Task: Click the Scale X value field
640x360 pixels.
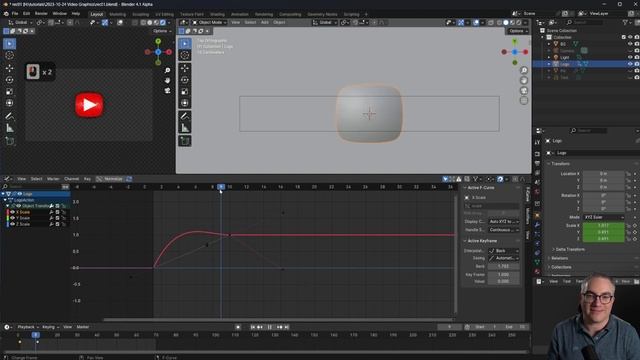Action: coord(603,225)
